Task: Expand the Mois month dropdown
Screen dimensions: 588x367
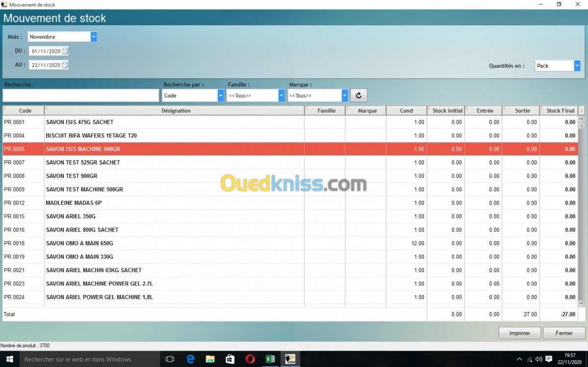Action: [x=94, y=37]
